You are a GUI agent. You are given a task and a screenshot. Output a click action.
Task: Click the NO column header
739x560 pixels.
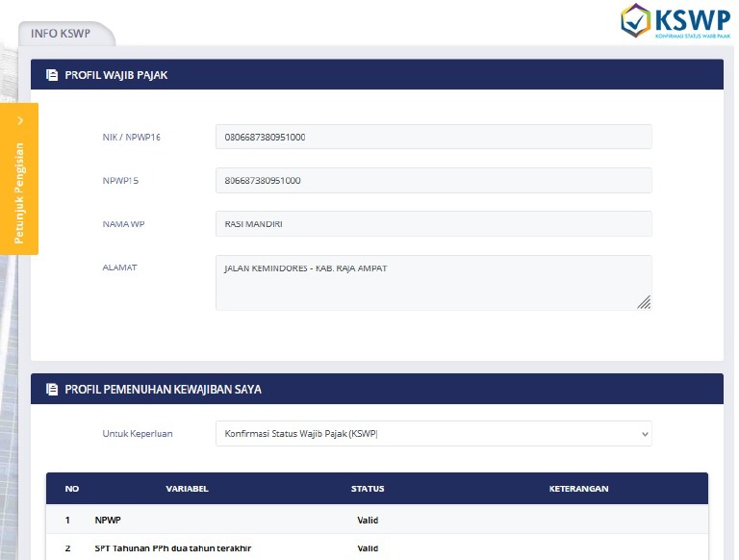pos(72,489)
